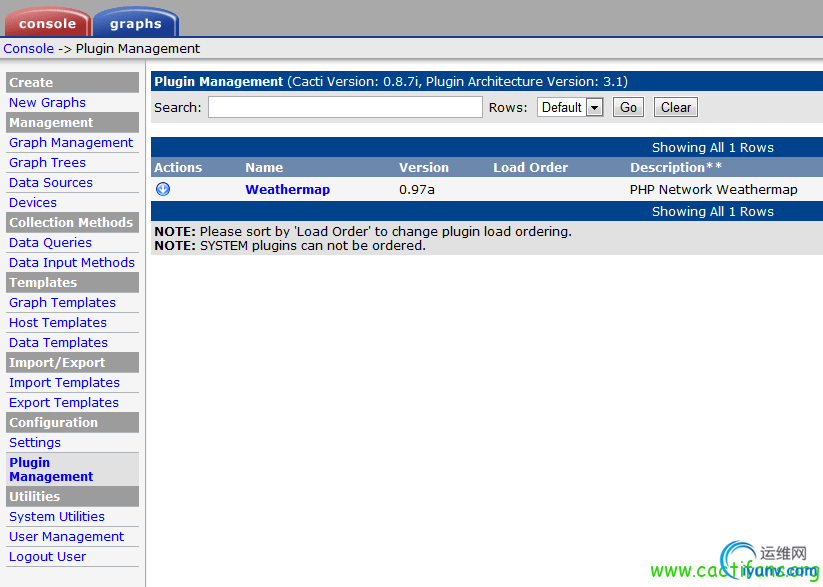The width and height of the screenshot is (823, 587).
Task: Click the Collection Methods section header
Action: click(x=72, y=222)
